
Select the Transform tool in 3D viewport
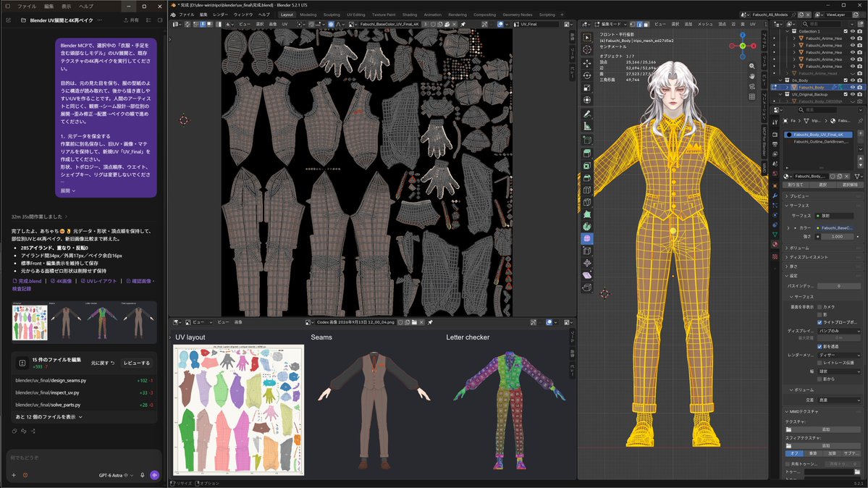coord(587,100)
